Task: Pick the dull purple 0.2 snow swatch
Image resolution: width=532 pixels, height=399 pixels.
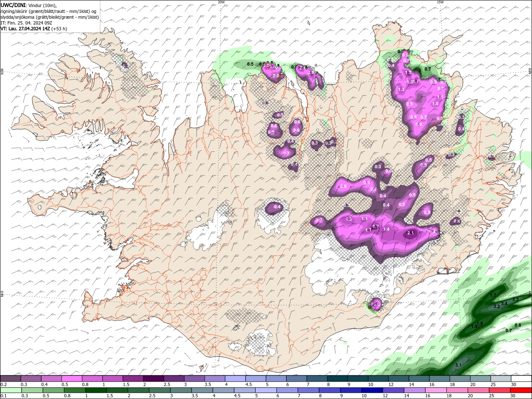Action: 10,379
